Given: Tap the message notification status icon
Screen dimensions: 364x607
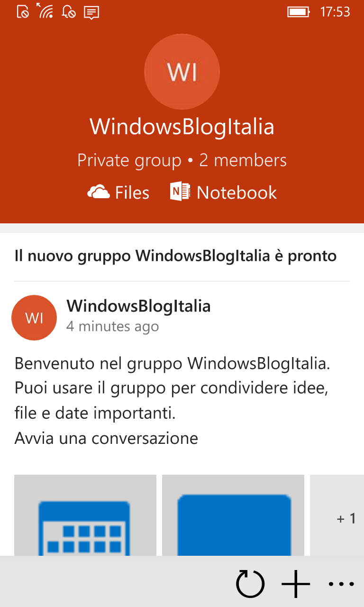Looking at the screenshot, I should [91, 12].
